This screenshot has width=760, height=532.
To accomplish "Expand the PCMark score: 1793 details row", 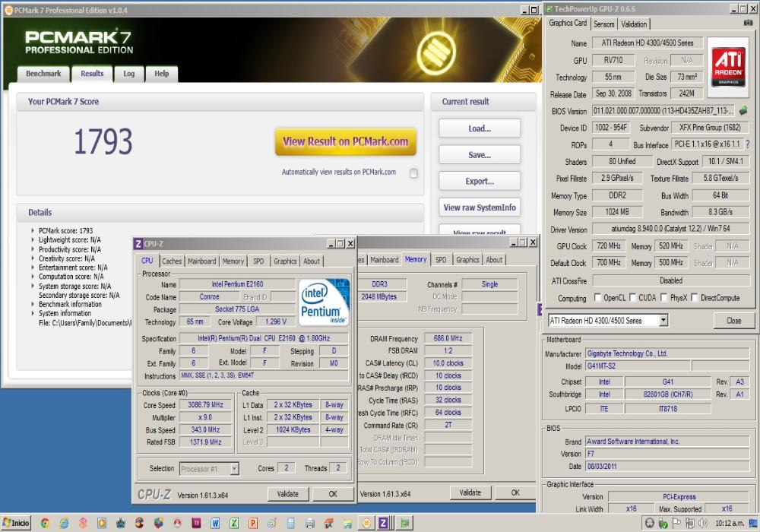I will [33, 230].
